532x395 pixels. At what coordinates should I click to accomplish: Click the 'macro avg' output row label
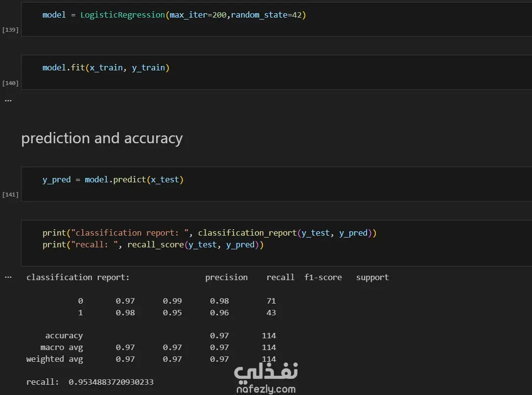(x=61, y=348)
